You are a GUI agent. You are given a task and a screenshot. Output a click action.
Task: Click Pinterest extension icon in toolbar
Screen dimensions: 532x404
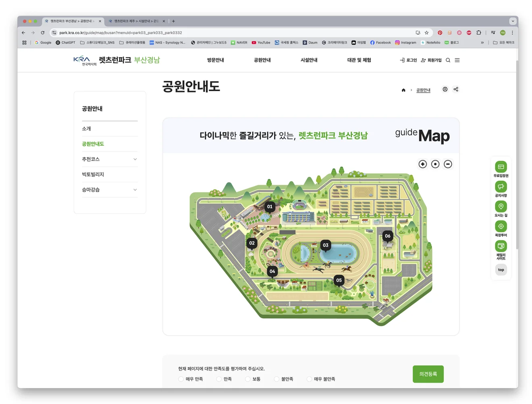click(x=440, y=33)
